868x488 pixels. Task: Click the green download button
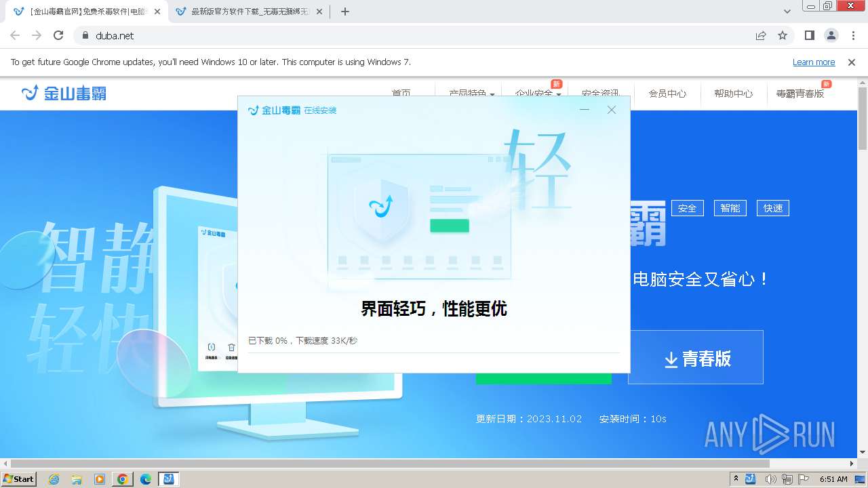pyautogui.click(x=544, y=378)
